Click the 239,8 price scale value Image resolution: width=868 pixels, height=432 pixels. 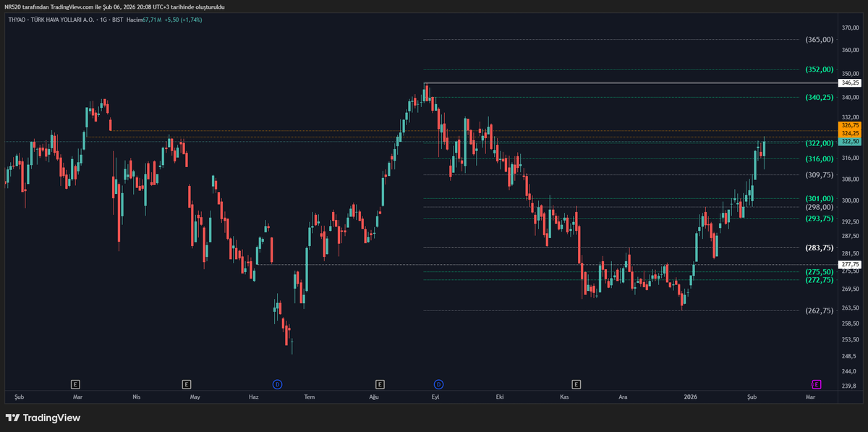849,386
